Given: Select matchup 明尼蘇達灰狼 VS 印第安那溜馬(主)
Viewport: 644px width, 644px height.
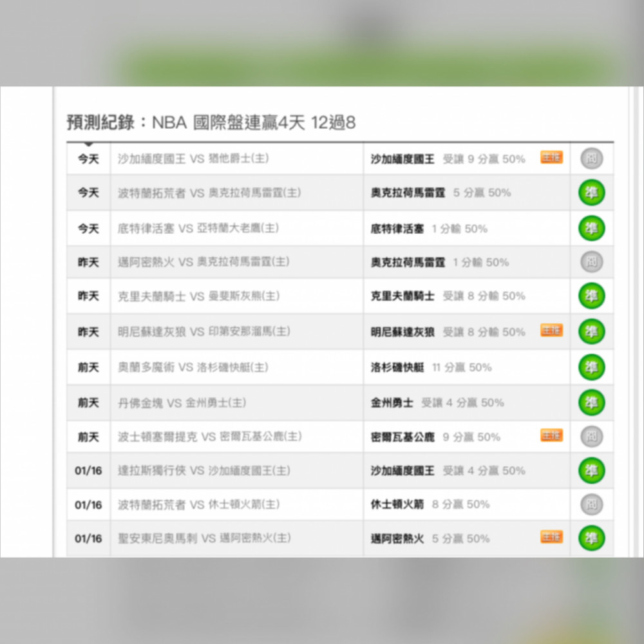Looking at the screenshot, I should click(204, 332).
